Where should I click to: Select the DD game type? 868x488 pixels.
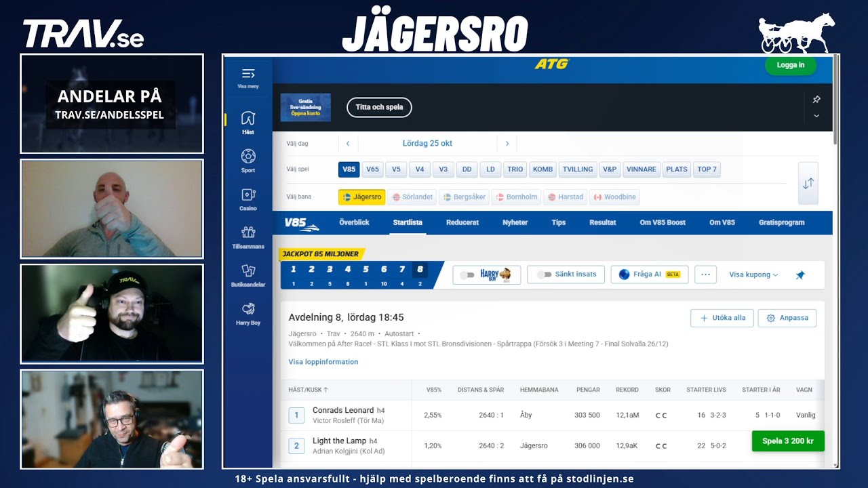[467, 169]
